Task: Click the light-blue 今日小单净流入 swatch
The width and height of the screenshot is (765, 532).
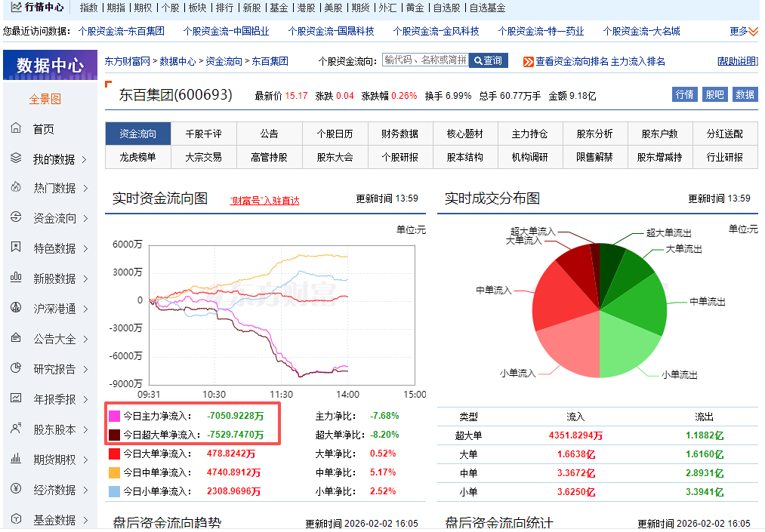Action: coord(114,491)
